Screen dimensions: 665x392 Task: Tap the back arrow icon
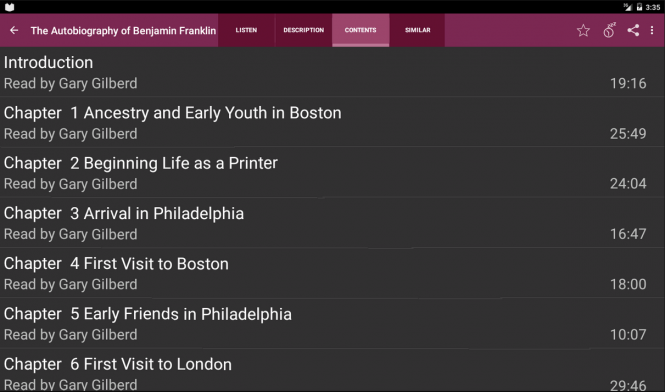(x=14, y=30)
